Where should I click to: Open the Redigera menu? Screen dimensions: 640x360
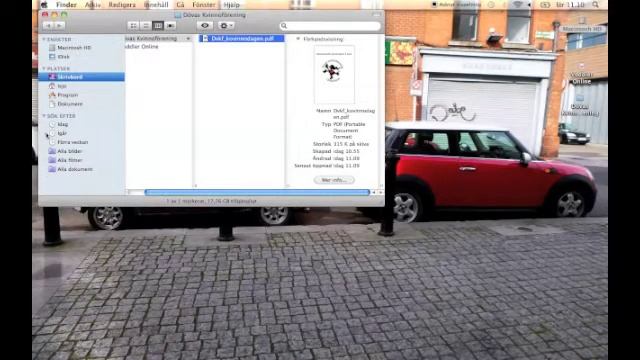(x=122, y=5)
